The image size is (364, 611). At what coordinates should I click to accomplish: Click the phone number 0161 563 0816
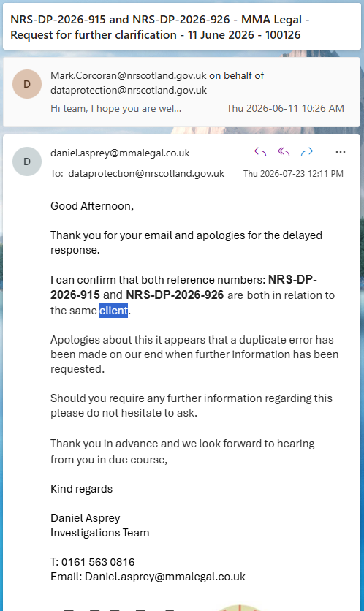click(x=98, y=562)
